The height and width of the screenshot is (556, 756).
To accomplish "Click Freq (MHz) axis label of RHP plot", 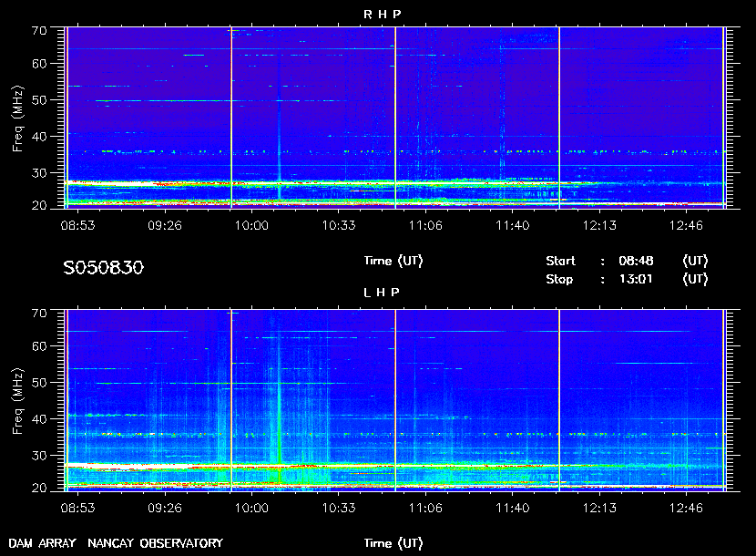I will pyautogui.click(x=17, y=119).
